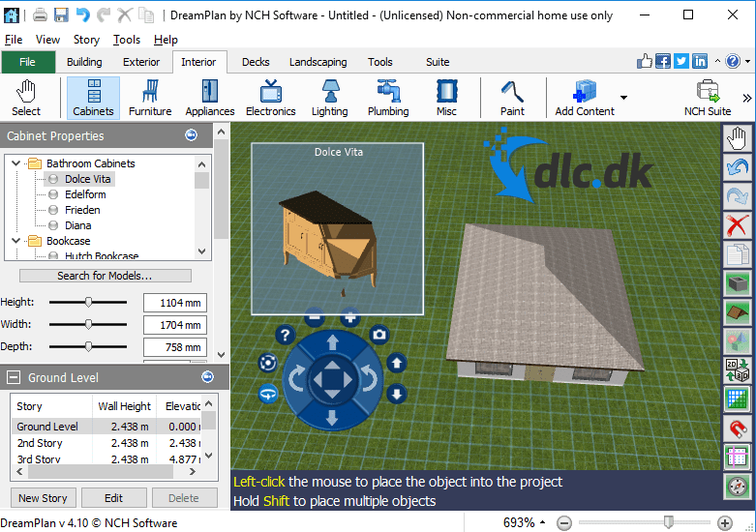Click the Edit story button
The image size is (756, 532).
(x=114, y=498)
